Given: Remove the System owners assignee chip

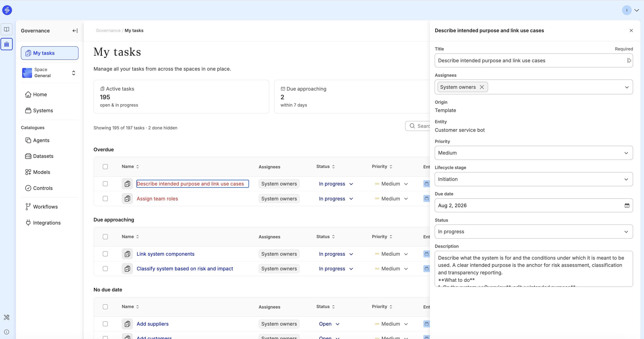Looking at the screenshot, I should pyautogui.click(x=482, y=87).
